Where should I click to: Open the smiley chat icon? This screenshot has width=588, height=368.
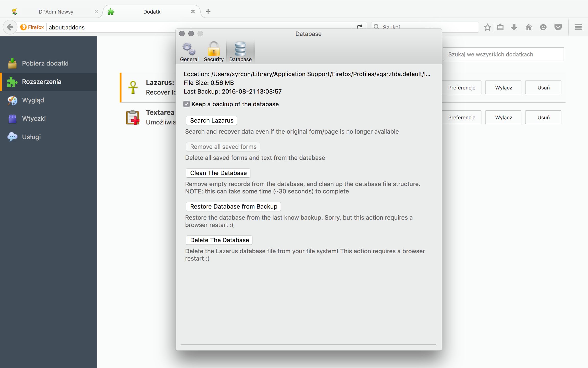(x=543, y=27)
